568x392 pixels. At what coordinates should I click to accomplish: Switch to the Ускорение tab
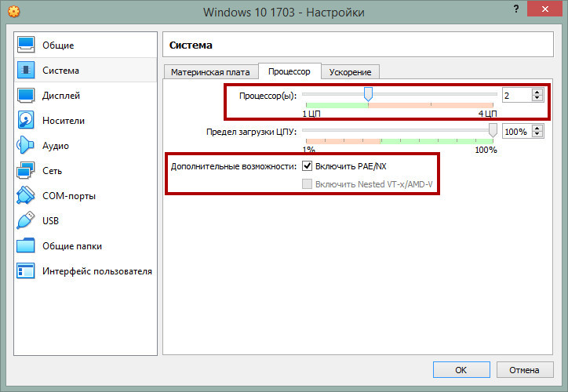coord(350,72)
